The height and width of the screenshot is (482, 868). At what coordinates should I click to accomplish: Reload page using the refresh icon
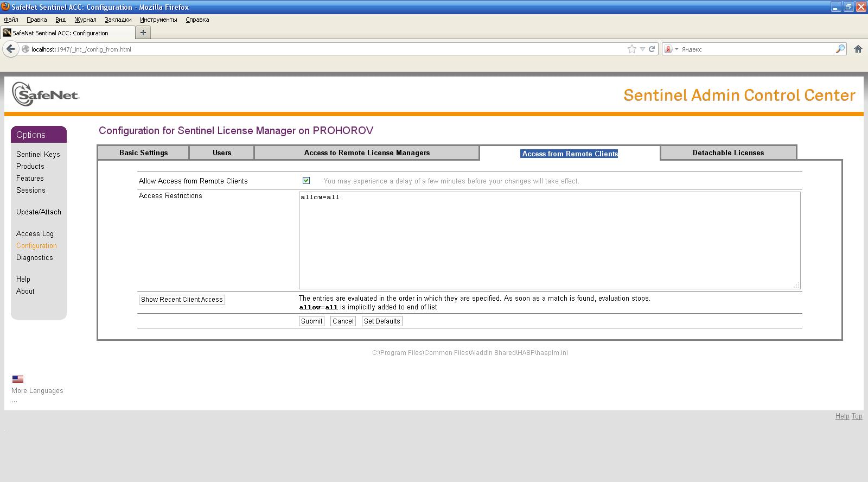652,49
